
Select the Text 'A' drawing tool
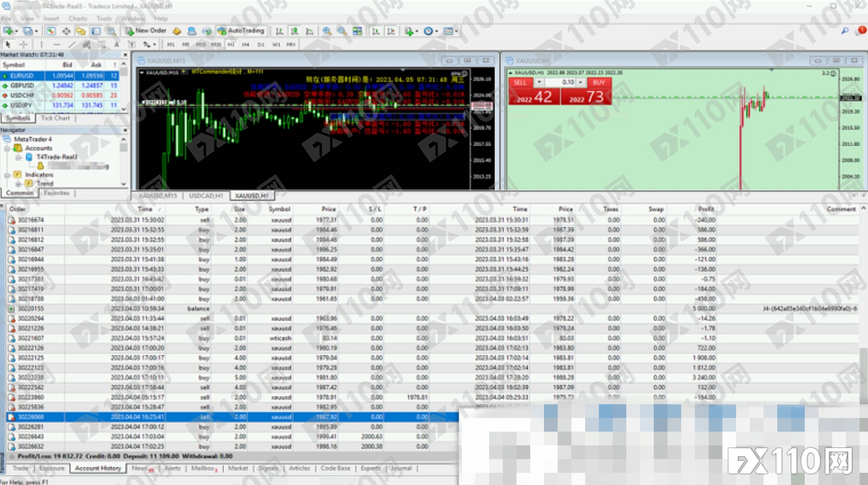coord(117,44)
